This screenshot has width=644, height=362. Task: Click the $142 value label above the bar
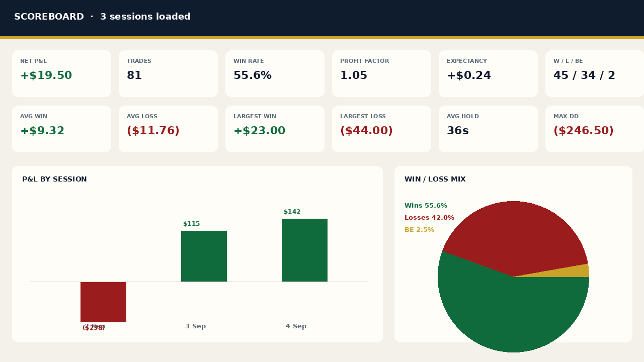coord(292,212)
